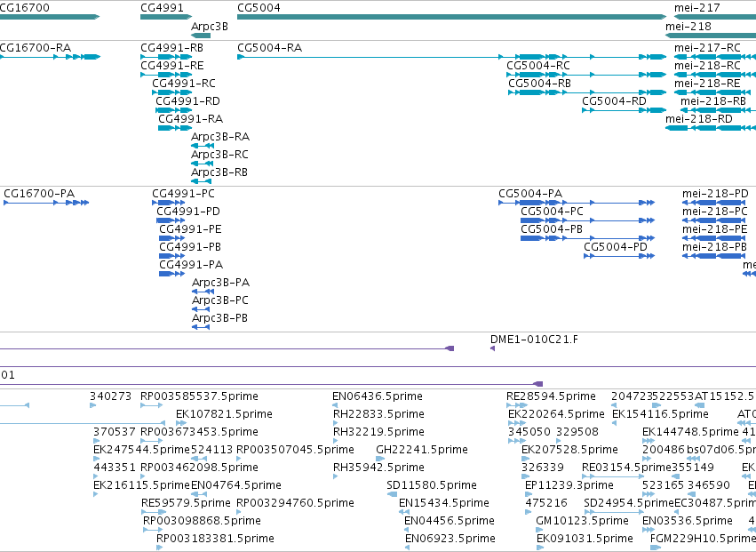Open protein Arpc3B-PA
This screenshot has width=756, height=552.
pyautogui.click(x=221, y=283)
